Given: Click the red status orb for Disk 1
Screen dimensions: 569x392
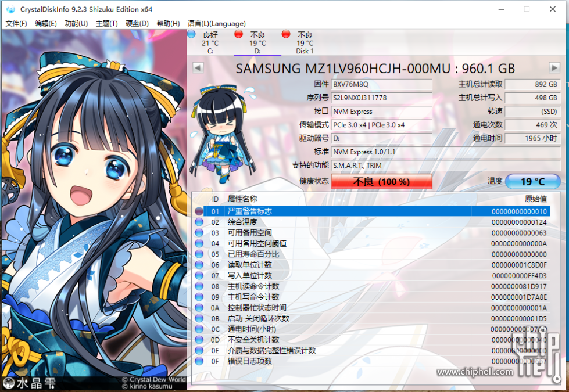Looking at the screenshot, I should pos(286,34).
